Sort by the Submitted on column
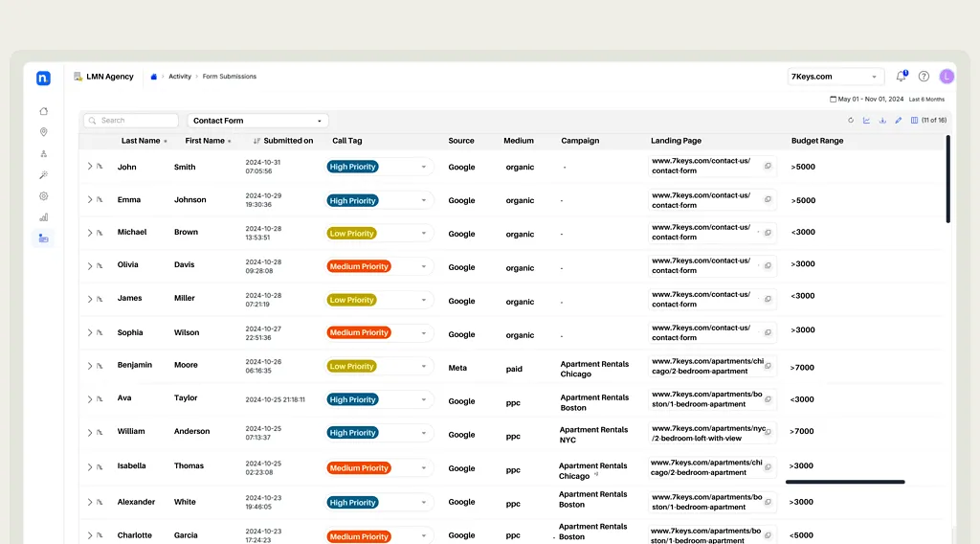Image resolution: width=980 pixels, height=544 pixels. pos(283,141)
